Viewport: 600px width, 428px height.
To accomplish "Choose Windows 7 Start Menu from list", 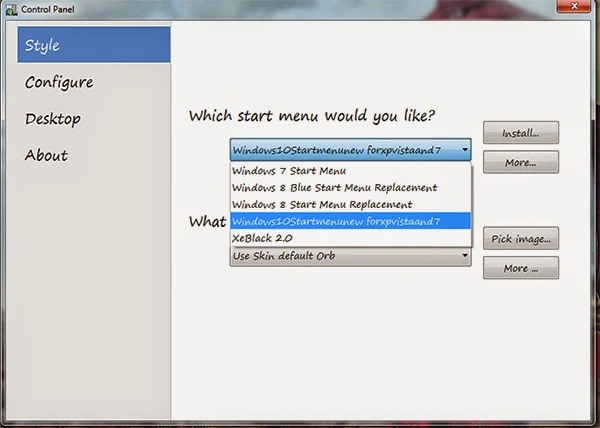I will (x=351, y=171).
